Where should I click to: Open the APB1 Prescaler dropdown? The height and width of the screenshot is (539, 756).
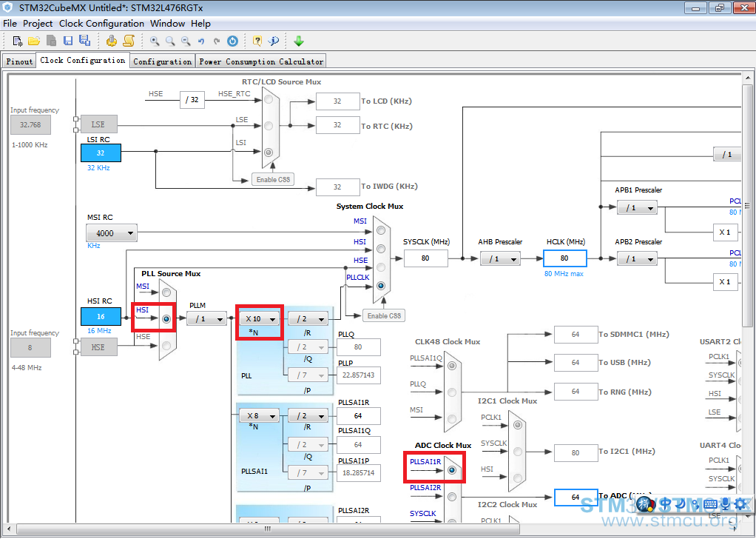click(637, 208)
